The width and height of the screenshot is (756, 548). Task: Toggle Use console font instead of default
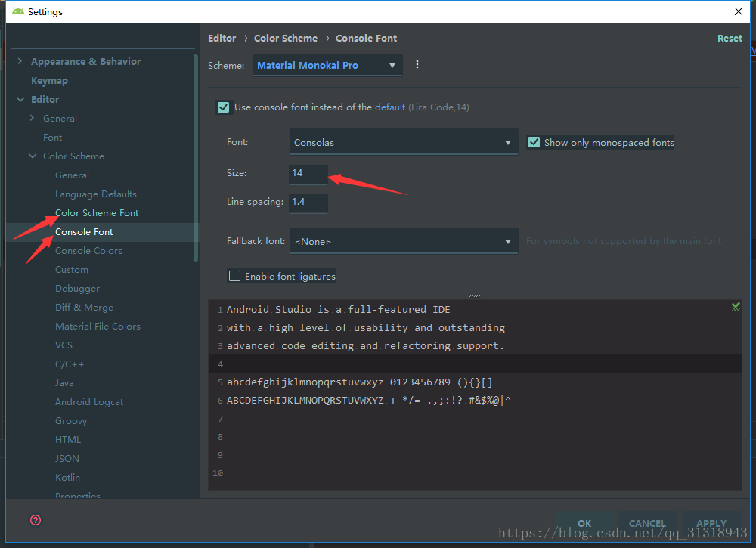pyautogui.click(x=223, y=107)
